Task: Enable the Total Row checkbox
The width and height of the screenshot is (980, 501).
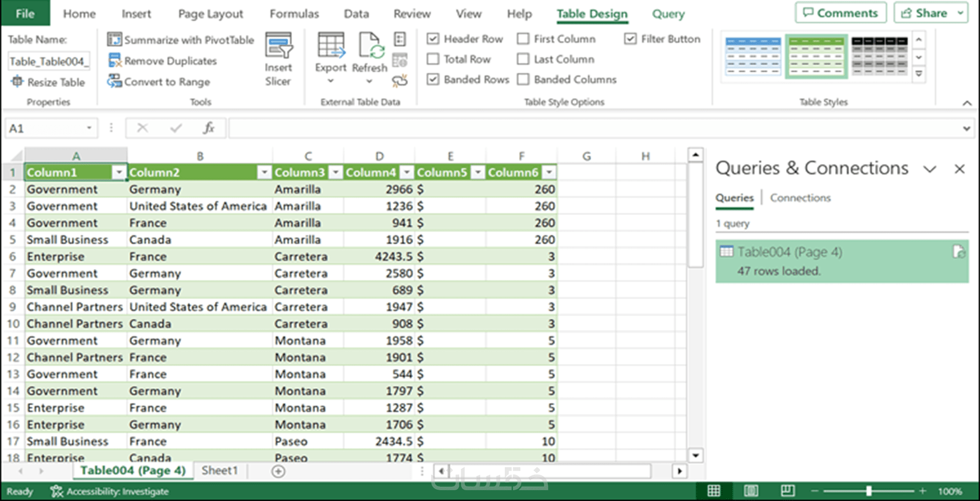Action: (433, 59)
